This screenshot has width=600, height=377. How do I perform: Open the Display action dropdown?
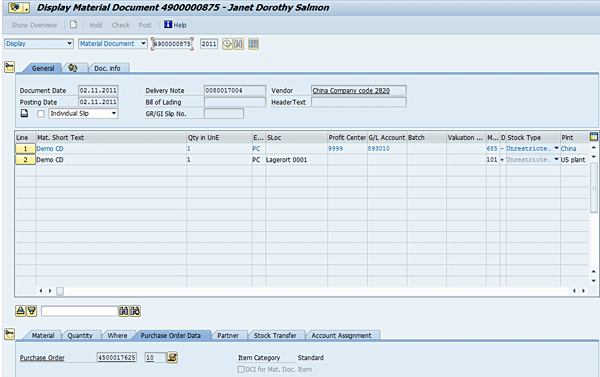(x=39, y=44)
